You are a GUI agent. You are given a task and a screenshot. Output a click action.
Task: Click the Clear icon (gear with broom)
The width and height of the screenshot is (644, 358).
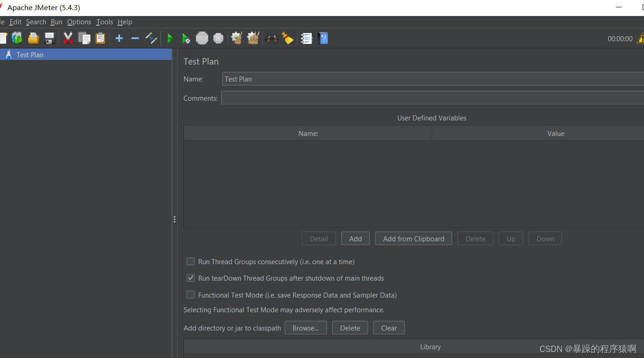pos(237,38)
